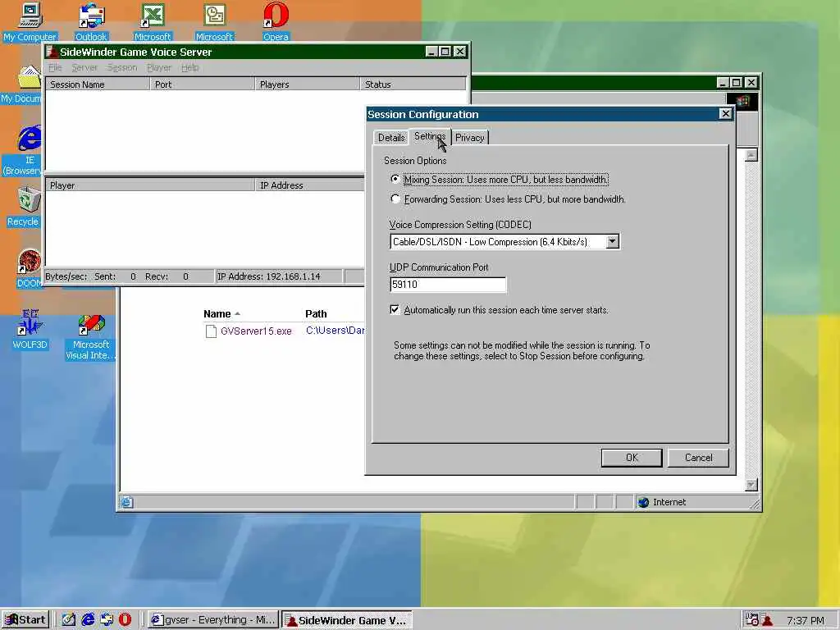Click the Player column header in lower list

pyautogui.click(x=150, y=185)
